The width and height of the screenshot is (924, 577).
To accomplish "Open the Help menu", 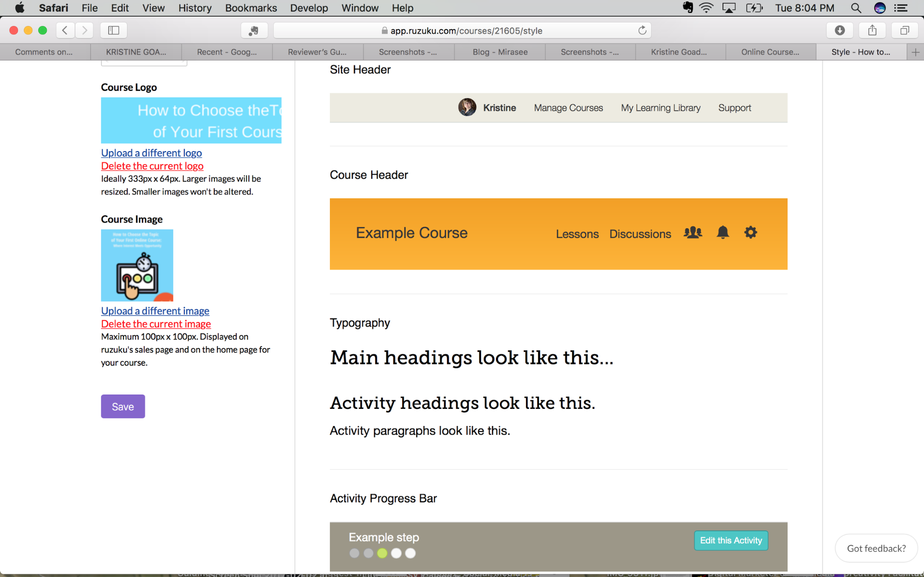I will click(403, 8).
